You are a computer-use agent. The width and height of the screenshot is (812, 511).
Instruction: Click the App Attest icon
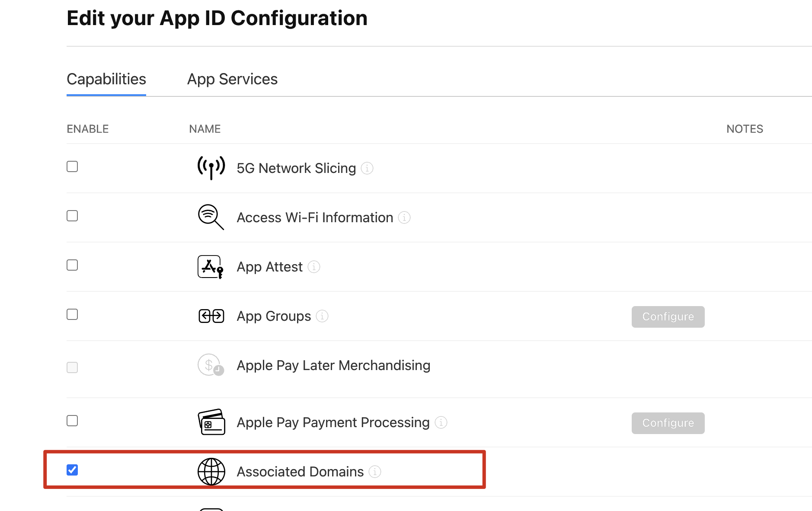(x=211, y=267)
